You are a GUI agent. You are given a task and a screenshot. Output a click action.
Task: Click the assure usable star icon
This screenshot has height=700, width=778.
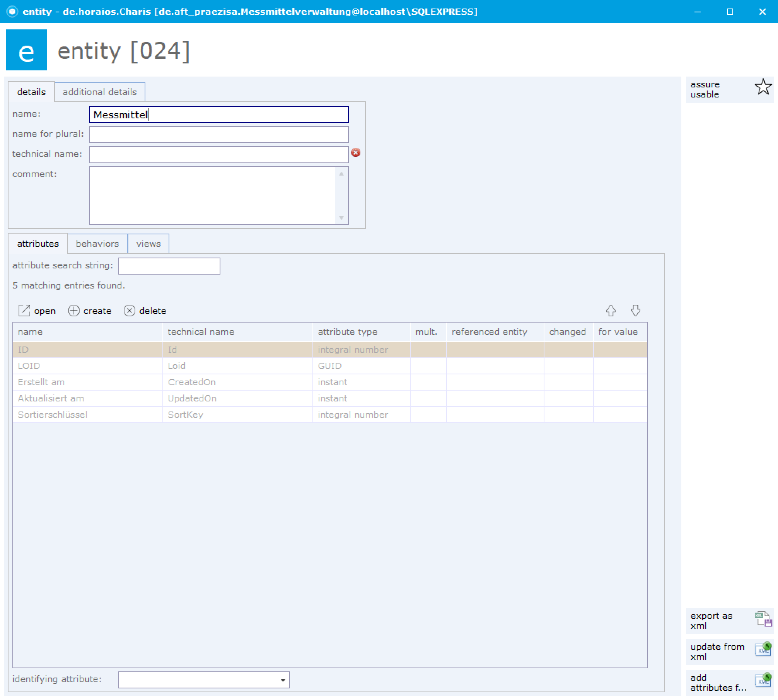tap(763, 87)
